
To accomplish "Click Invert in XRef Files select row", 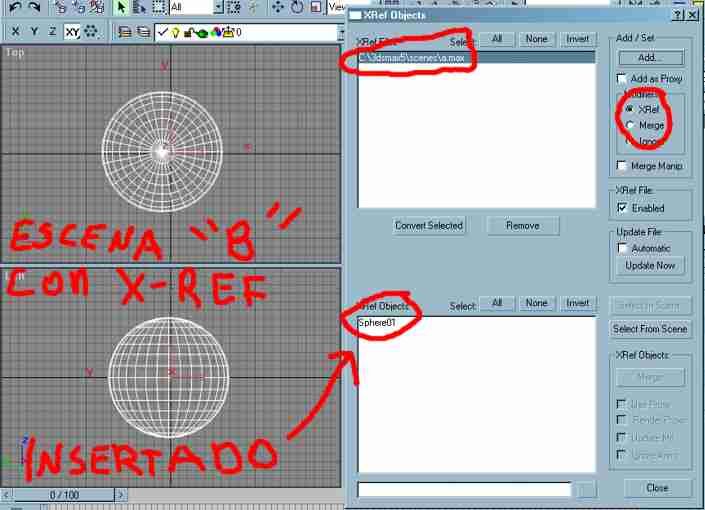I will 577,39.
